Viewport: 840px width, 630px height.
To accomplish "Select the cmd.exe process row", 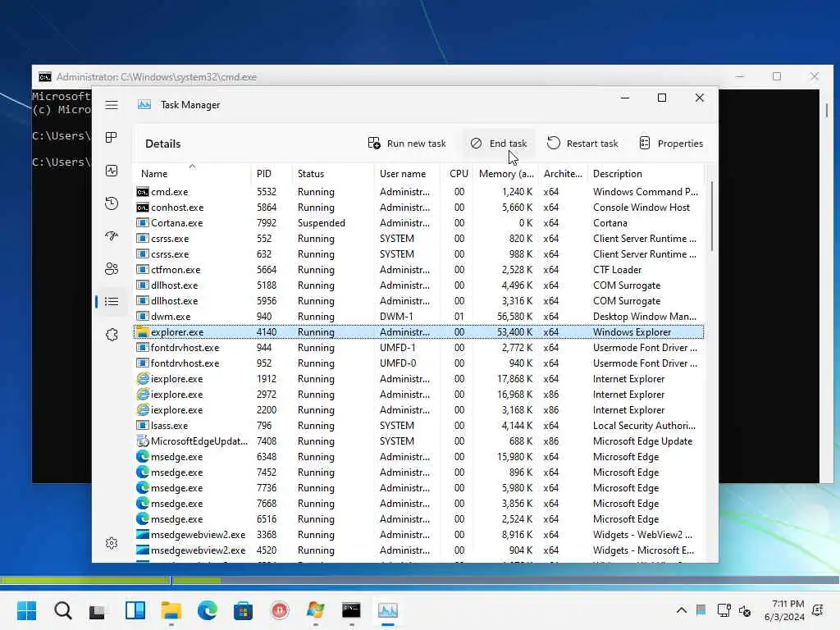I will pos(418,192).
